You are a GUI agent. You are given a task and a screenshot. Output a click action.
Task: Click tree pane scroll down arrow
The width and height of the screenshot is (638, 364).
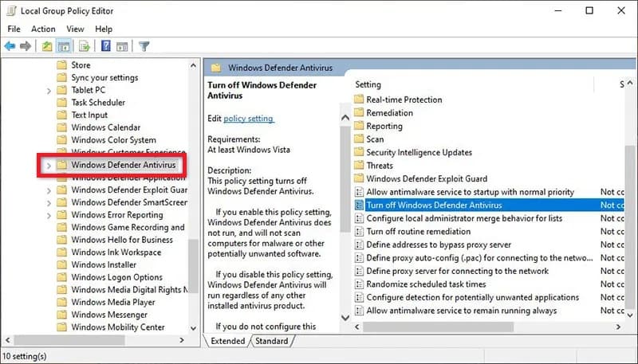point(193,328)
